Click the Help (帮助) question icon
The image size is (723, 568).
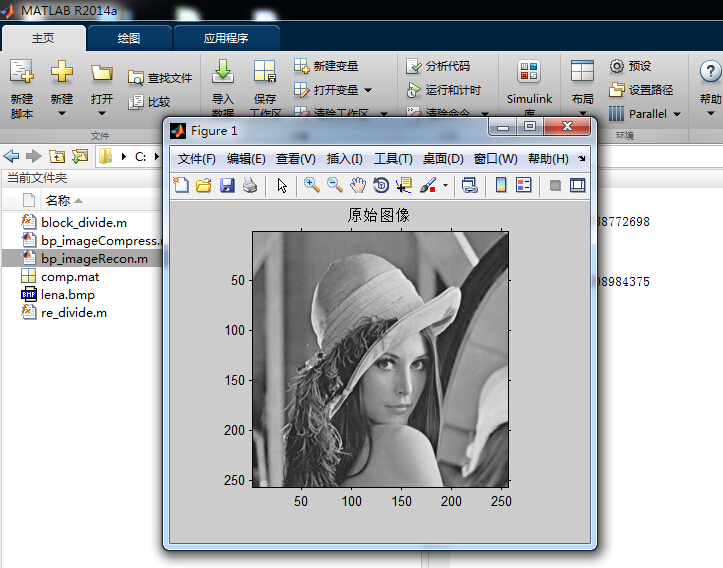[x=710, y=71]
